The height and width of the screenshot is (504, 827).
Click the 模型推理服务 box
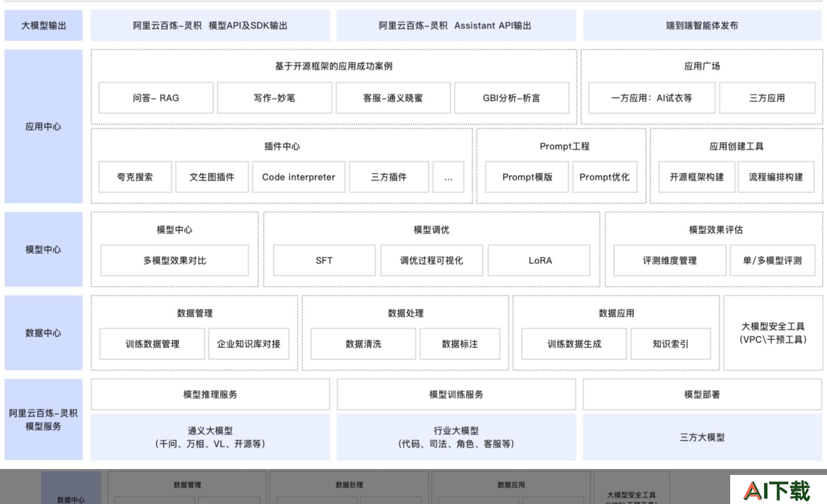[210, 395]
